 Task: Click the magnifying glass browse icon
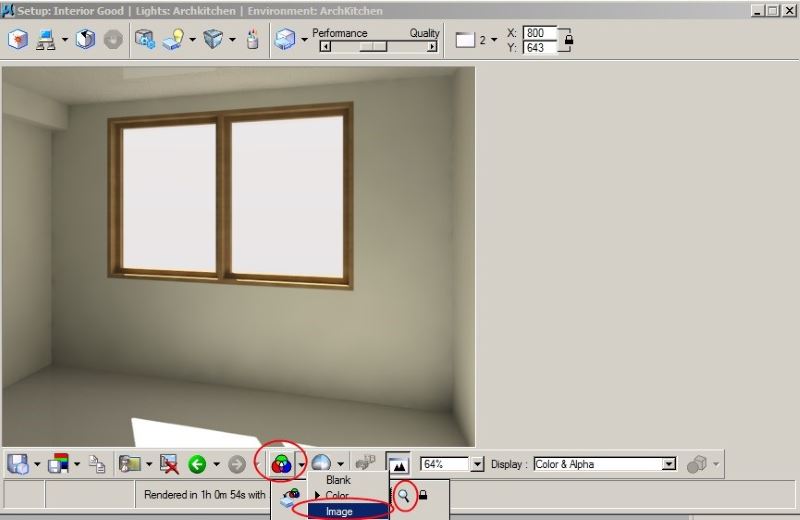pyautogui.click(x=404, y=495)
